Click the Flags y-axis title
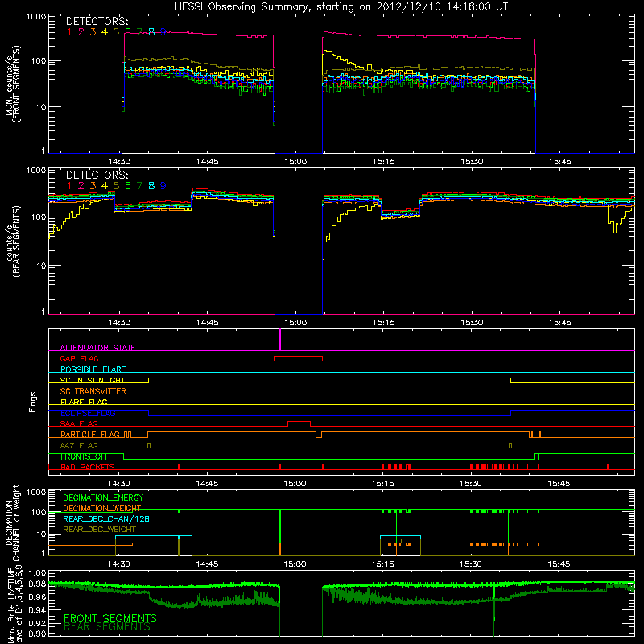644x644 pixels. [33, 402]
